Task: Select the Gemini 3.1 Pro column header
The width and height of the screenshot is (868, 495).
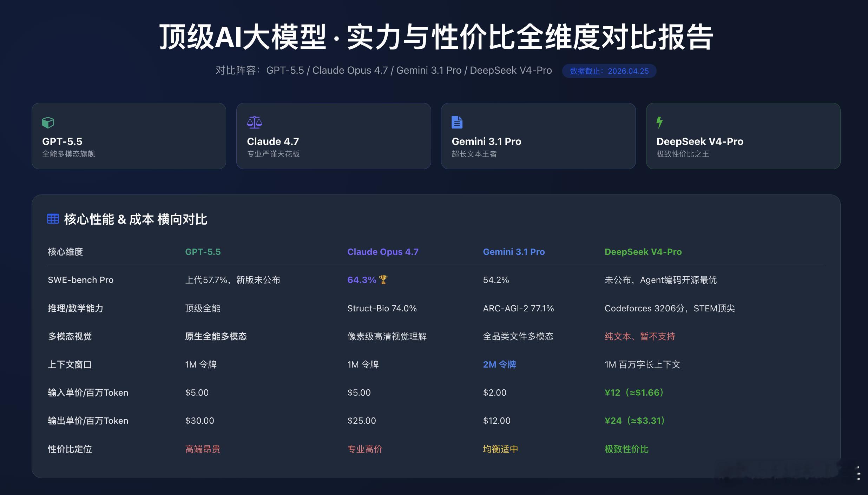Action: pos(514,252)
